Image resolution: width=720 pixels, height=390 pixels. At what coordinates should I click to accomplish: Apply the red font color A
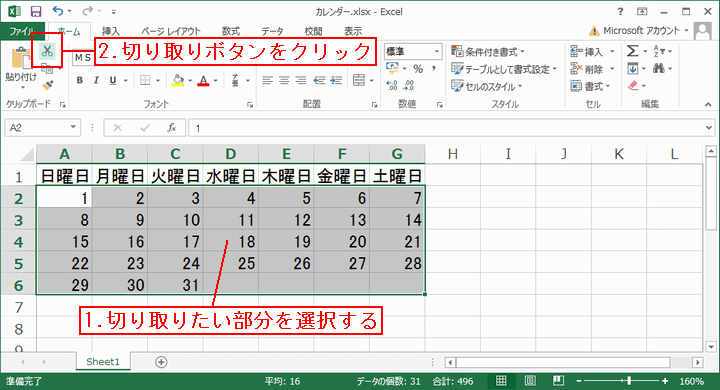coord(203,81)
